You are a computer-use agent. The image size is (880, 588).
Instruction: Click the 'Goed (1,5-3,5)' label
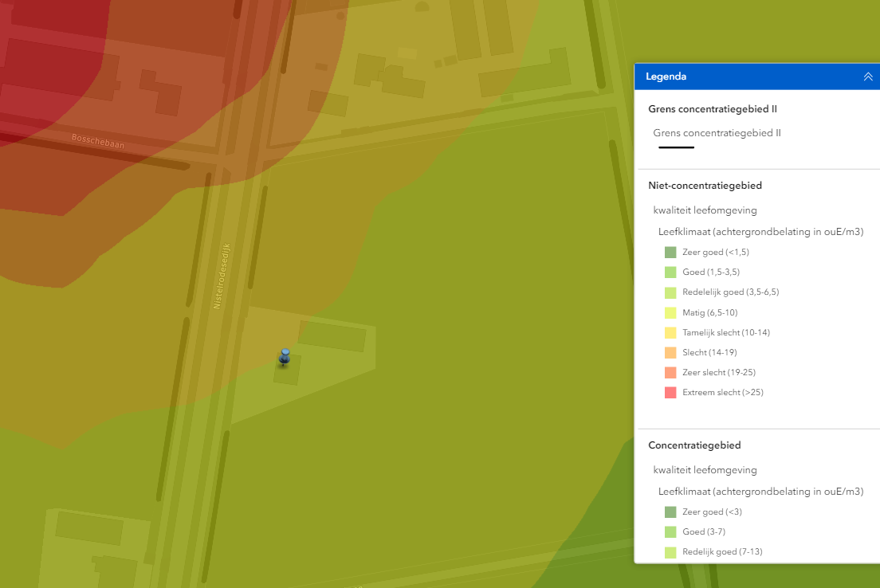(x=711, y=272)
